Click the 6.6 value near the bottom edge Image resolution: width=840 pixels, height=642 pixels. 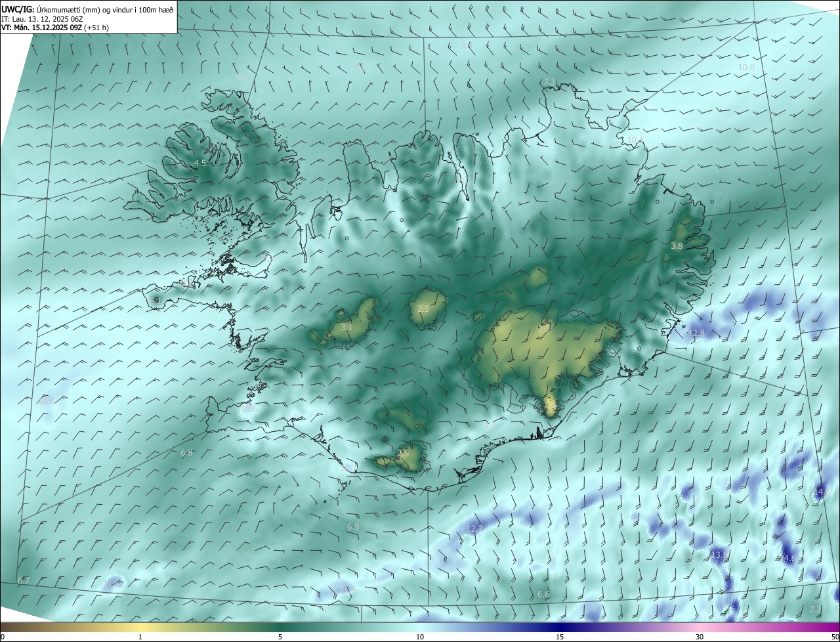click(x=543, y=595)
